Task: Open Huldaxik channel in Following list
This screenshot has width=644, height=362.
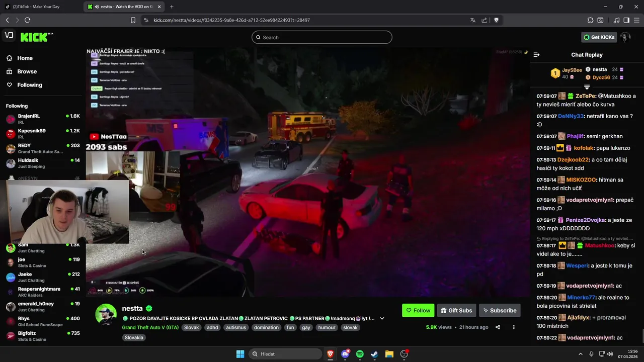Action: (43, 163)
